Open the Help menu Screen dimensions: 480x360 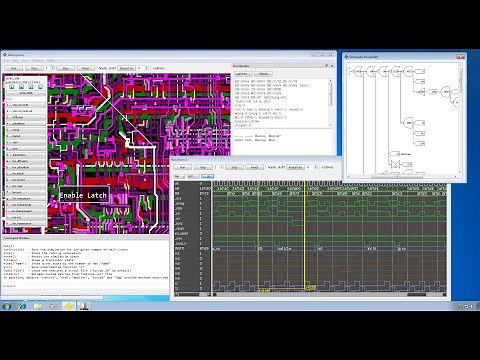50,61
